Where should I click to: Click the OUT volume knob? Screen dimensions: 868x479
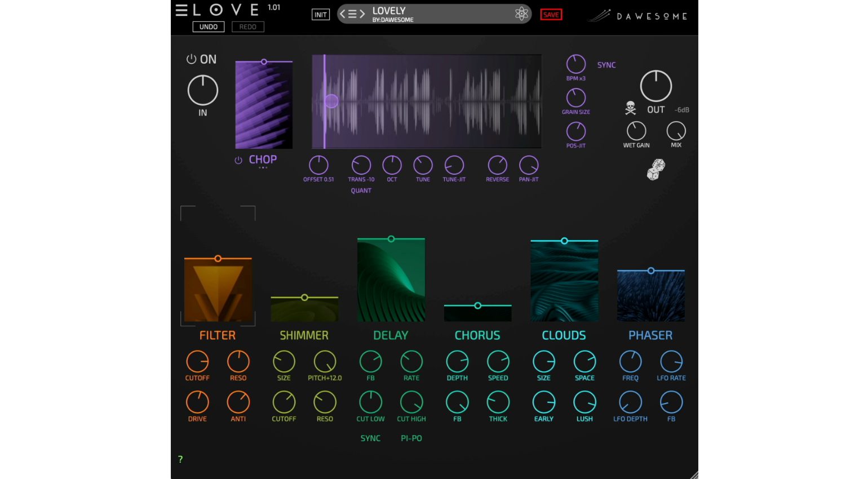tap(656, 86)
